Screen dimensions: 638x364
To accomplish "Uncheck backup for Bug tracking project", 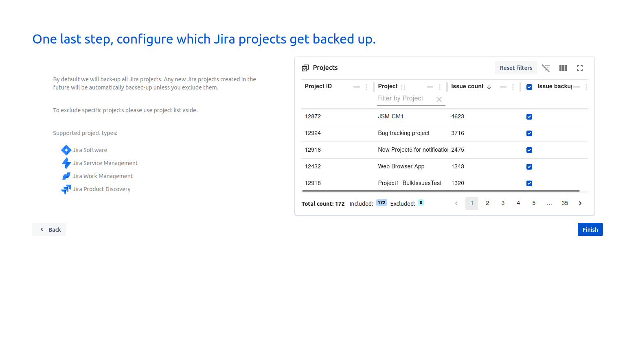I will click(x=529, y=133).
